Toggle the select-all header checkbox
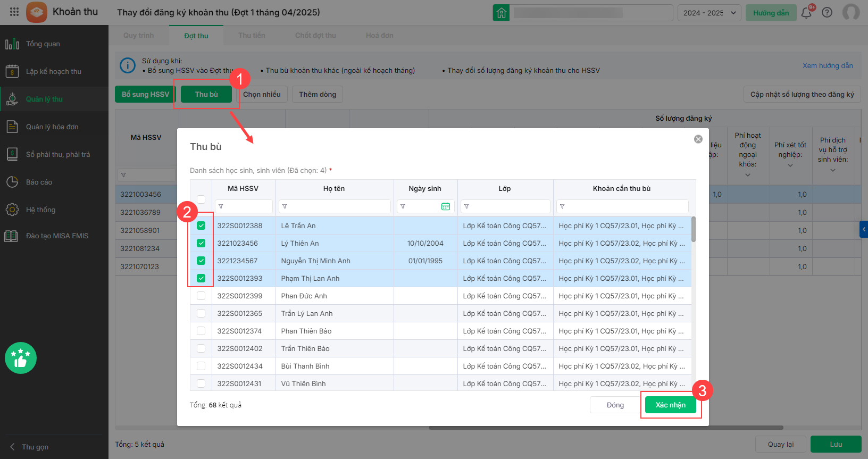868x459 pixels. pos(201,199)
